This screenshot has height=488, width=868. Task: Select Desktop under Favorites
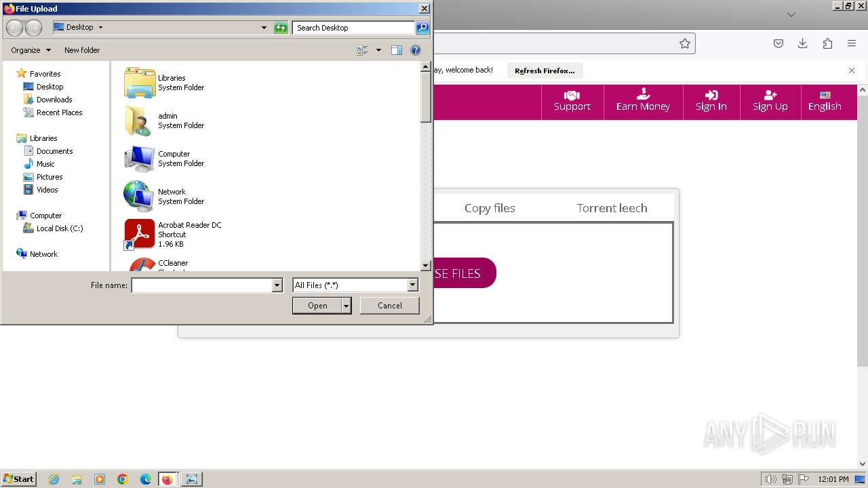pyautogui.click(x=50, y=87)
